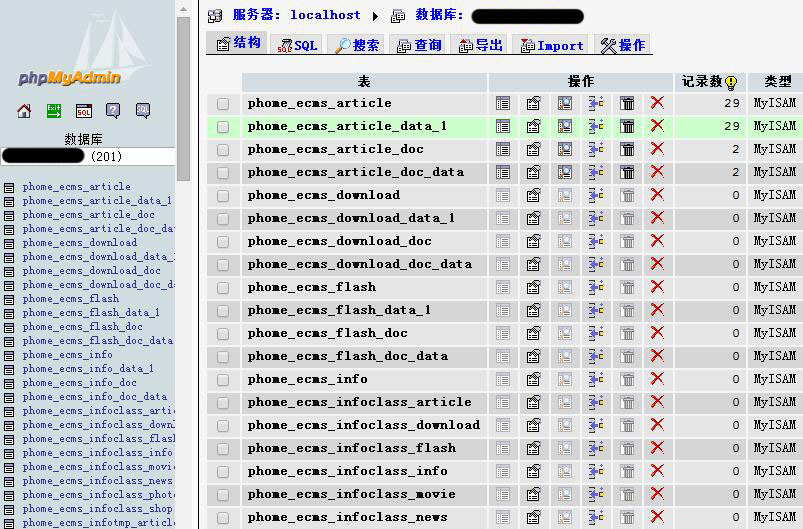Check the phome_ecms_flash_data_1 row checkbox
Image resolution: width=803 pixels, height=529 pixels.
(223, 311)
